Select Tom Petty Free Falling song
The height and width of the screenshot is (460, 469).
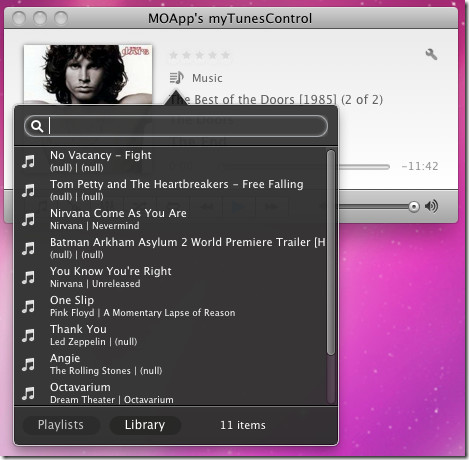(x=170, y=190)
